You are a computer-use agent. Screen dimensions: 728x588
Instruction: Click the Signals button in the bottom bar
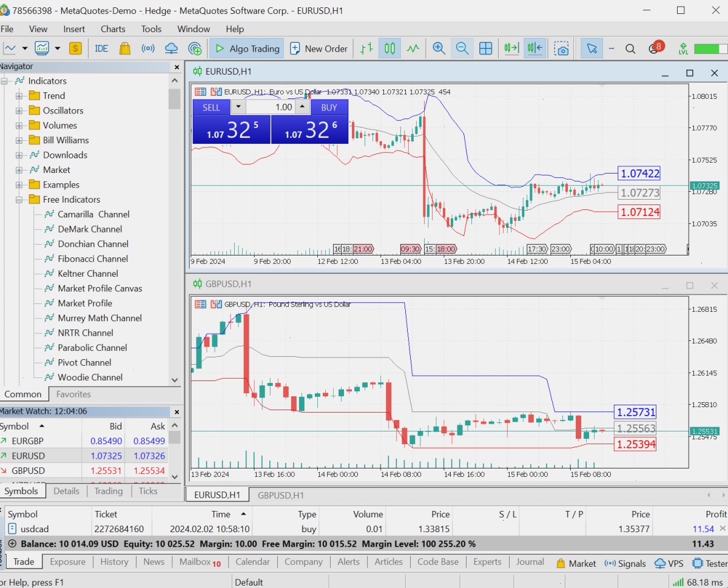click(x=625, y=564)
